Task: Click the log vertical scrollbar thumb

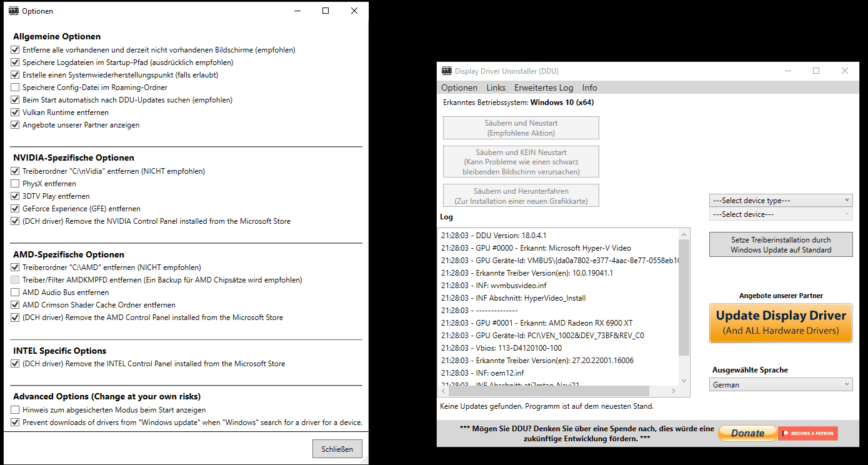Action: pyautogui.click(x=684, y=297)
